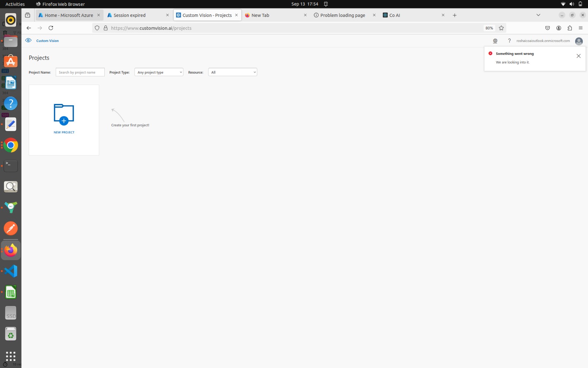Show all applications grid

(x=11, y=356)
